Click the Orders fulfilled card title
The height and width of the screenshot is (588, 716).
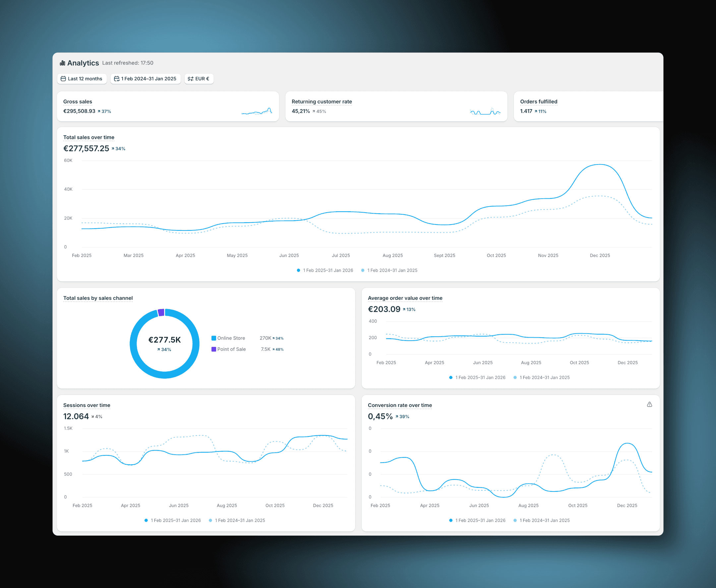[538, 101]
